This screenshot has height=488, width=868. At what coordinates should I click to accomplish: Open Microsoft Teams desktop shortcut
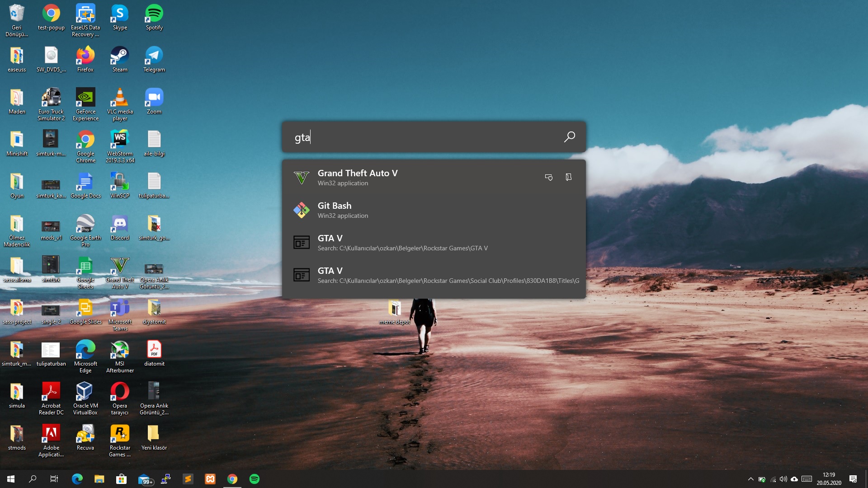coord(120,315)
